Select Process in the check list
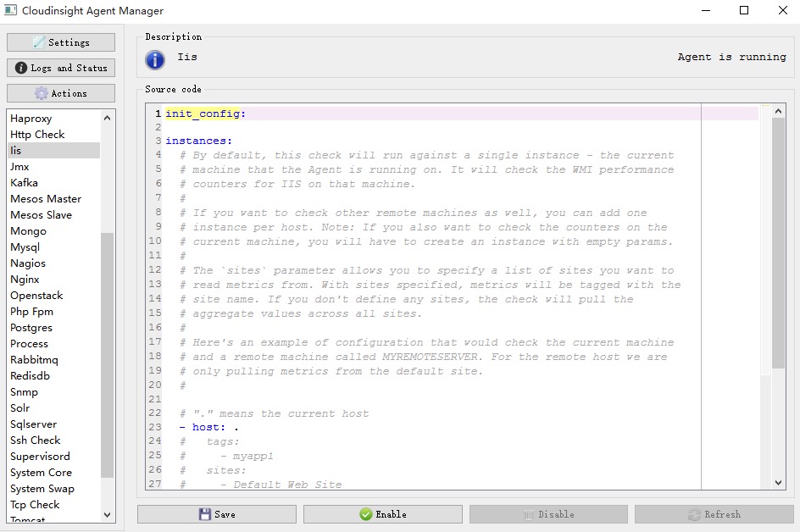Image resolution: width=800 pixels, height=532 pixels. 54,344
